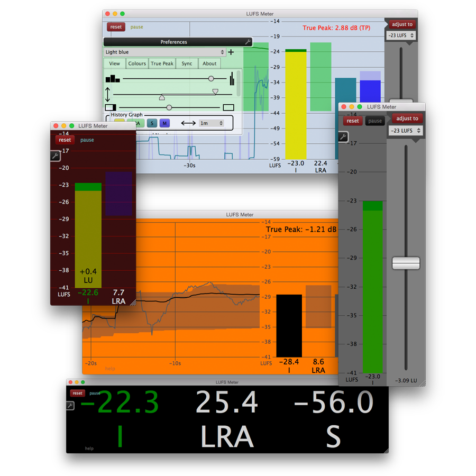This screenshot has width=476, height=476.
Task: Click the graph width slider knob
Action: tap(169, 107)
